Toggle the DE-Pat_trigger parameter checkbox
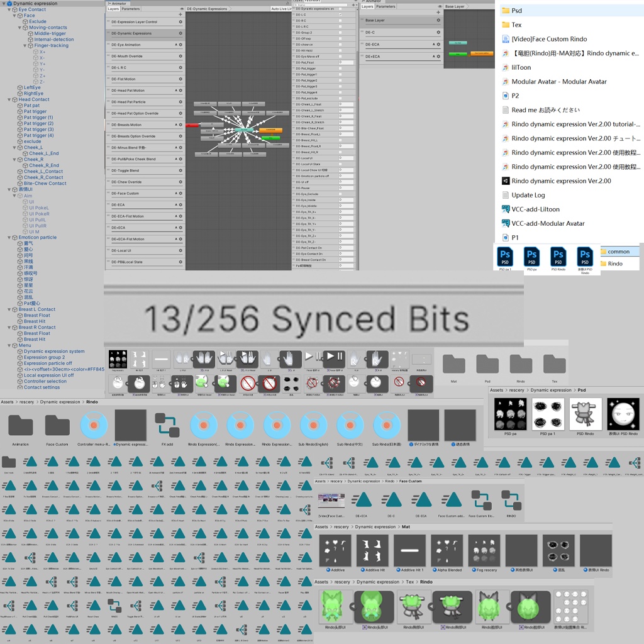 point(340,69)
